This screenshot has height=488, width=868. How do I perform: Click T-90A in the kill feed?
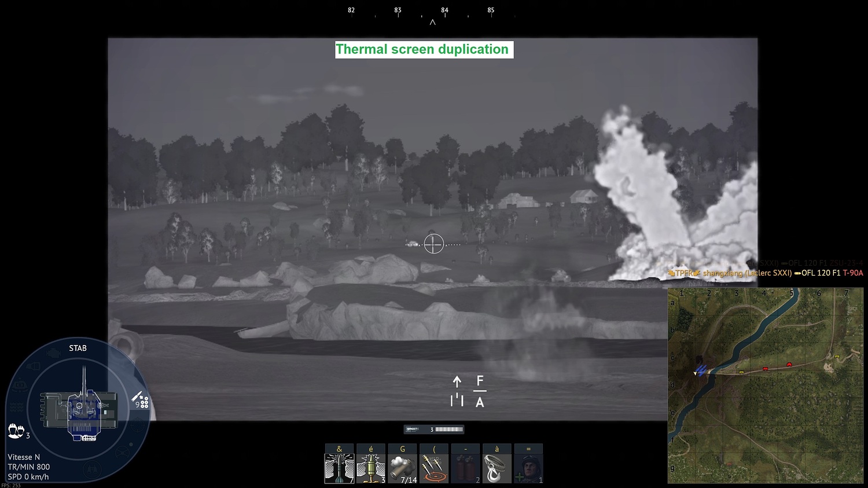853,273
